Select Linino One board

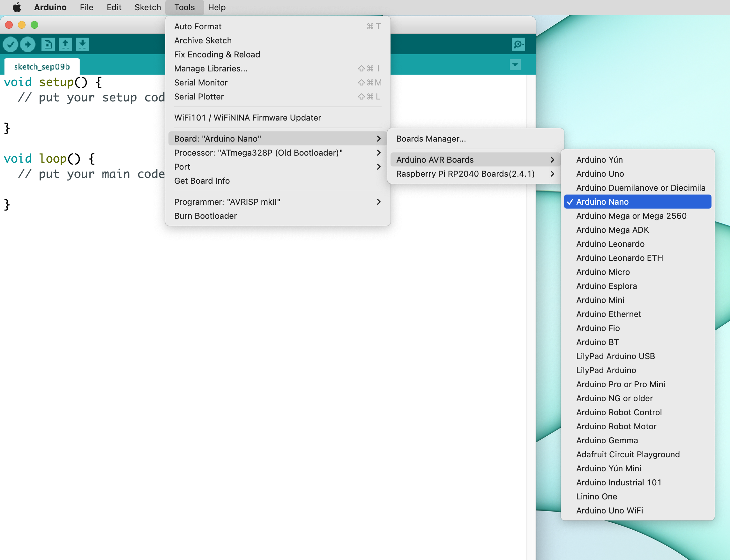637,496
